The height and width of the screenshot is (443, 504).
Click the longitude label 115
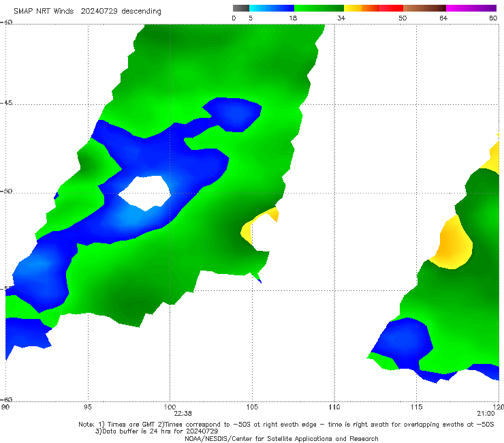[416, 407]
